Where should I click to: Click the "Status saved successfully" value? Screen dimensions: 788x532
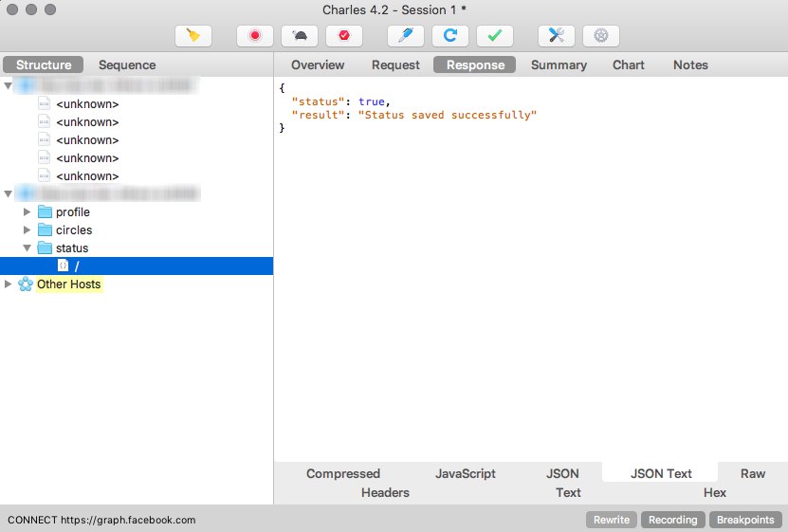click(x=448, y=115)
